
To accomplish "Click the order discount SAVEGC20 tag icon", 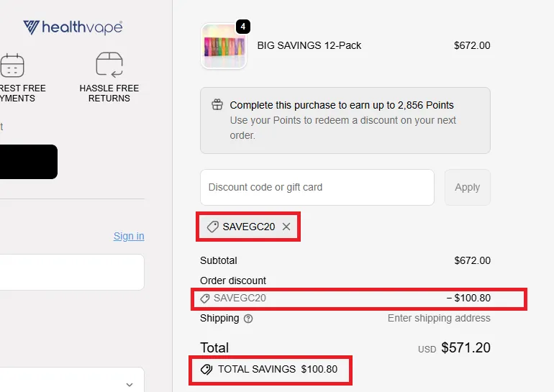I will coord(205,298).
